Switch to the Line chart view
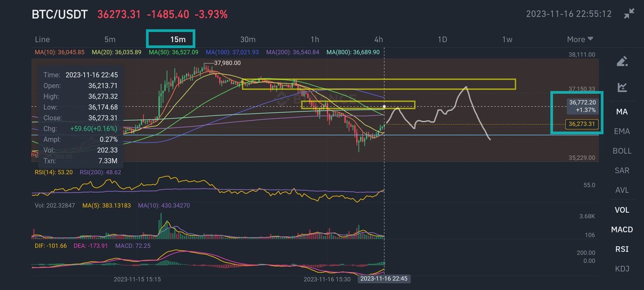 click(x=42, y=39)
